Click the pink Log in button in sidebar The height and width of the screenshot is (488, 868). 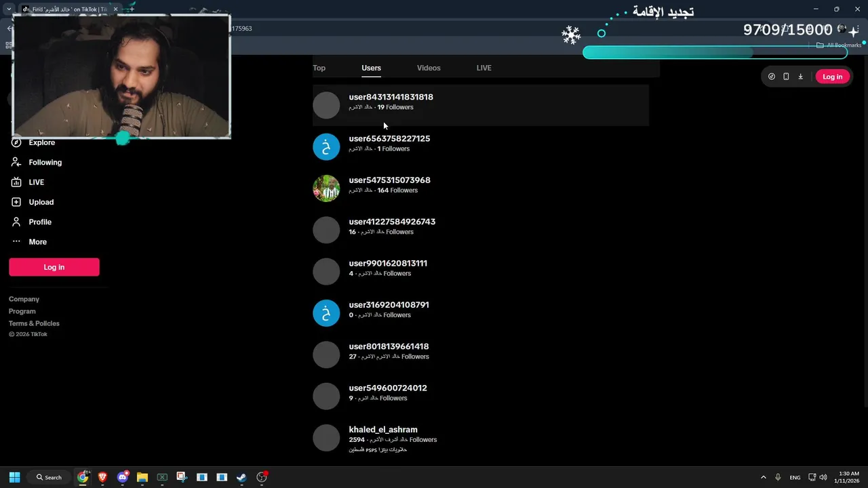coord(54,267)
